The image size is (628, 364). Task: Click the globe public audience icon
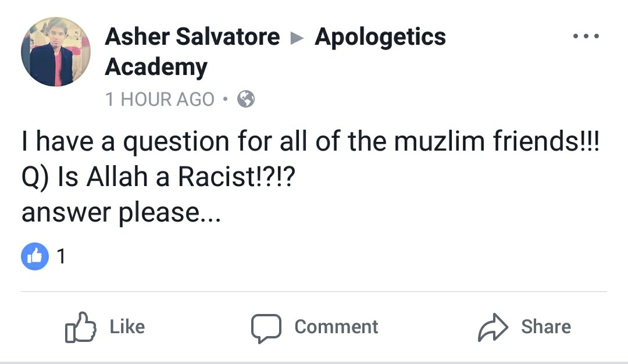point(246,99)
